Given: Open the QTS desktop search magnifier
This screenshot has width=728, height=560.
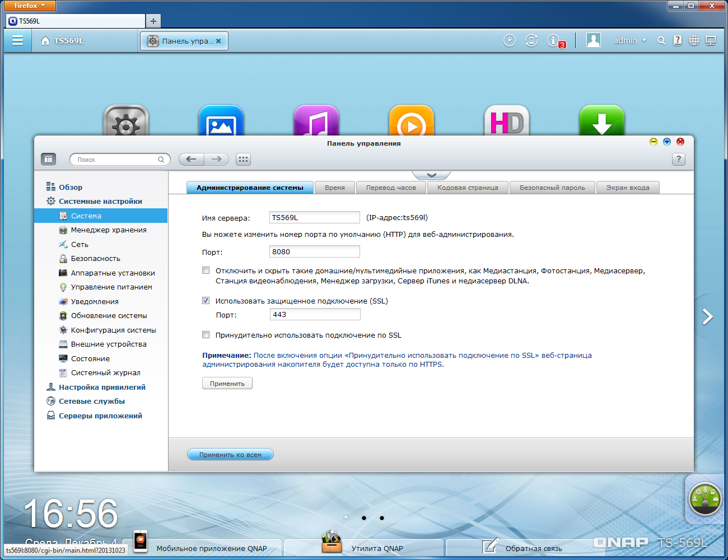Looking at the screenshot, I should coord(661,40).
